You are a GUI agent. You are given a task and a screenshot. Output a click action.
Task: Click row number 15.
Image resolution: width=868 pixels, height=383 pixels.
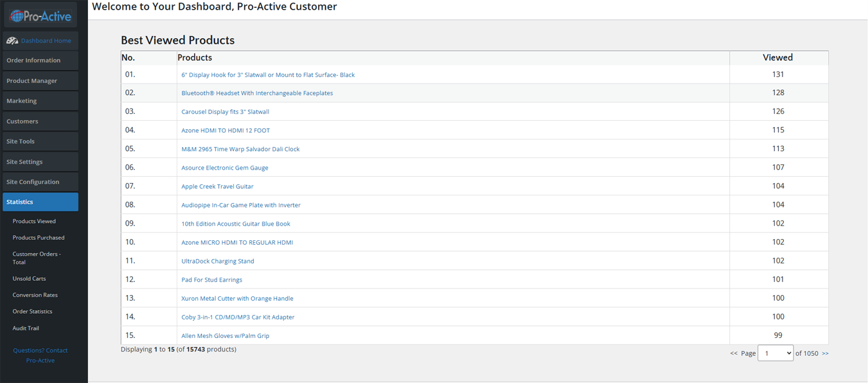pos(130,335)
